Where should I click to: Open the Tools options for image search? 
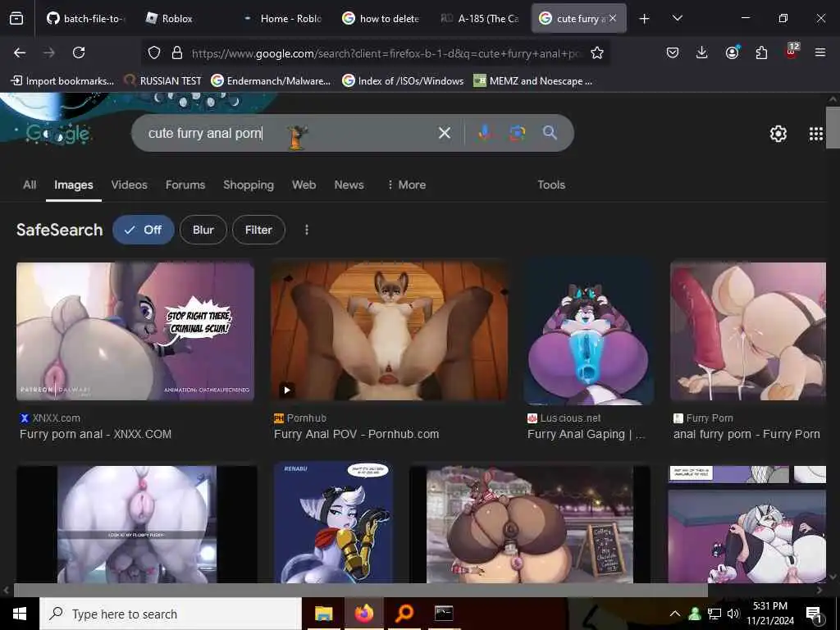pos(551,185)
